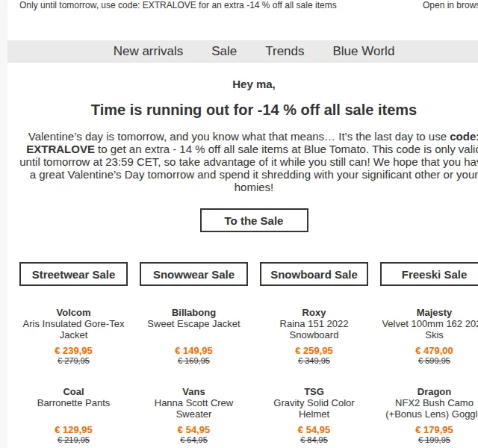
Task: Open the Streetwear Sale button
Action: click(x=73, y=274)
